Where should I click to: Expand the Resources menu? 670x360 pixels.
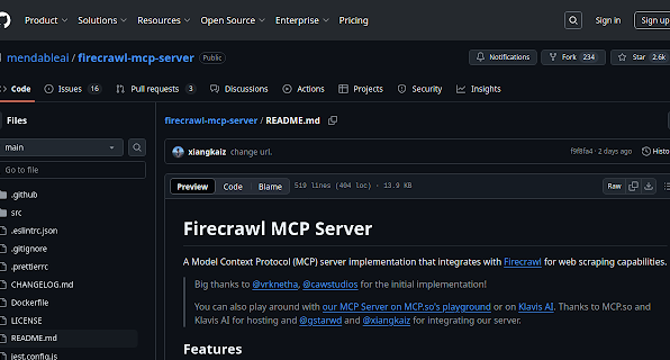pos(163,20)
